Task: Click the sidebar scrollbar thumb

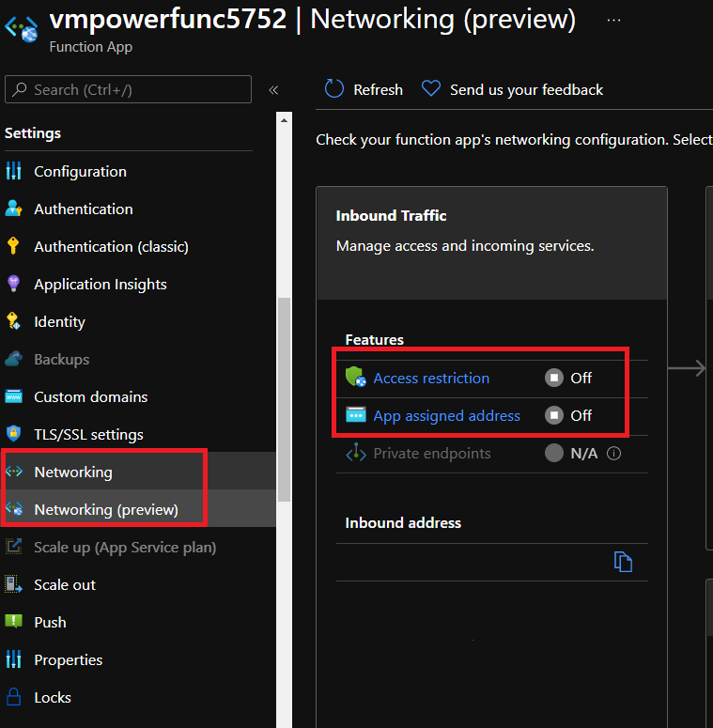Action: pos(284,400)
